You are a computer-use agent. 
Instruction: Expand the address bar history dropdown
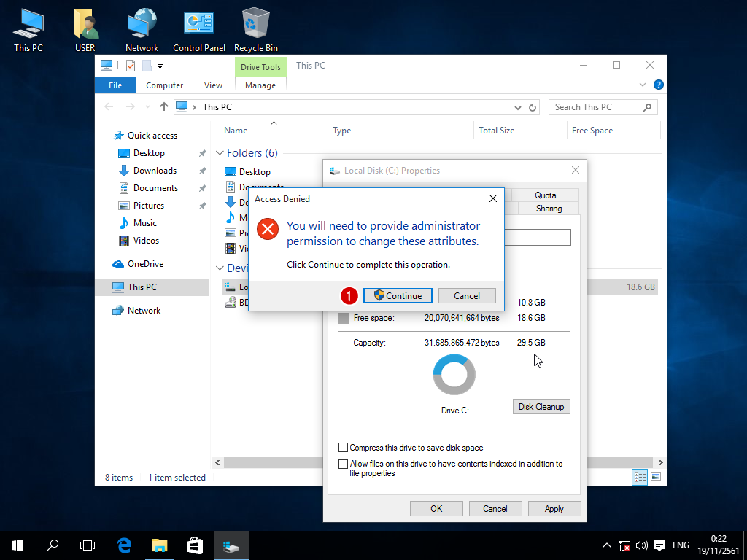click(x=518, y=107)
